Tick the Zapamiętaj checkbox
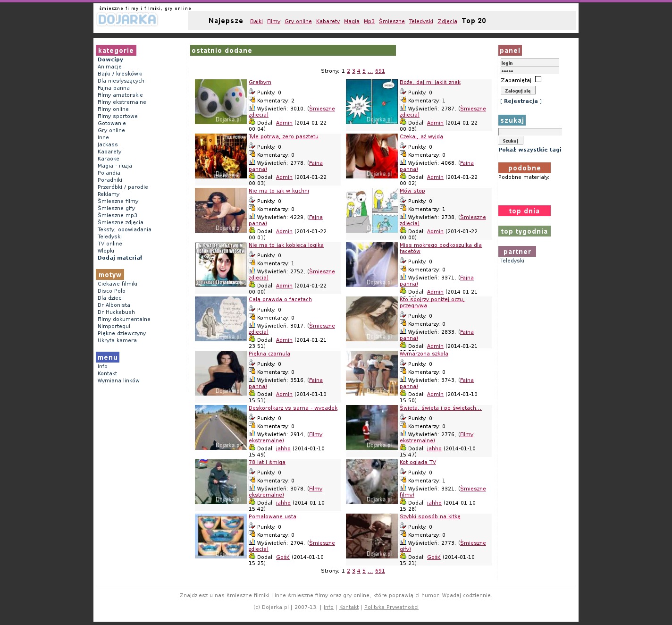Viewport: 672px width, 625px height. (x=538, y=79)
